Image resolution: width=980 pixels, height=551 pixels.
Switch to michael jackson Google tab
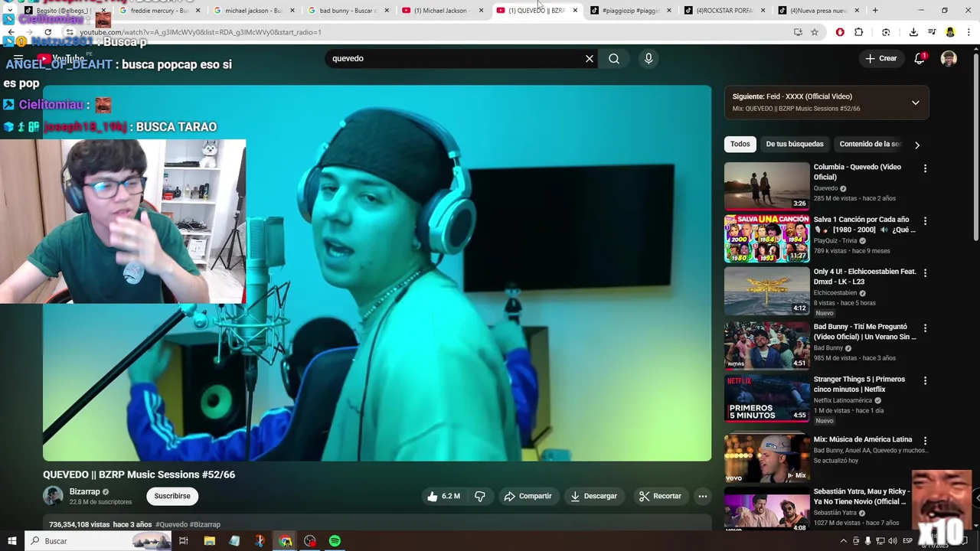(253, 11)
